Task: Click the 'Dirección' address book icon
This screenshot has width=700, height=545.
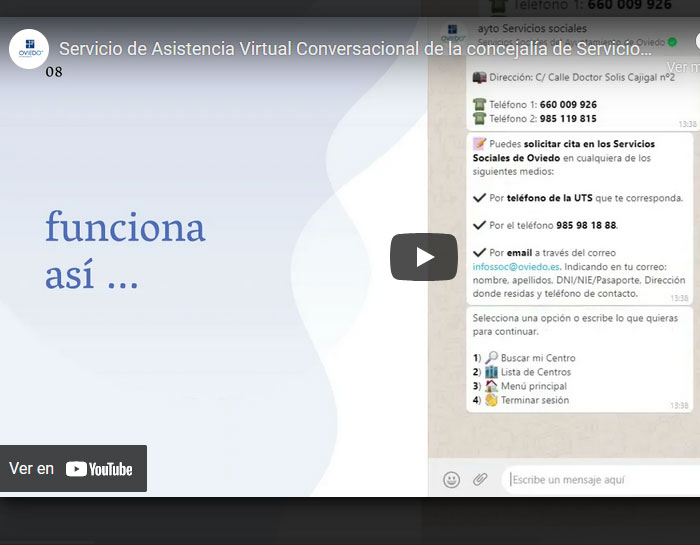Action: (479, 76)
